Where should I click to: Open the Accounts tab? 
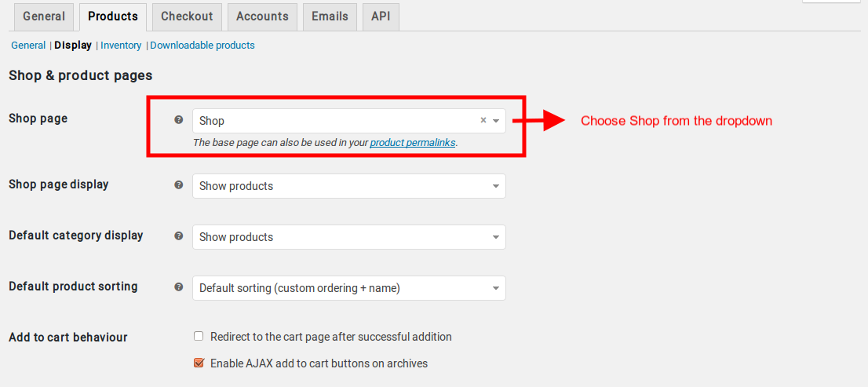point(262,16)
